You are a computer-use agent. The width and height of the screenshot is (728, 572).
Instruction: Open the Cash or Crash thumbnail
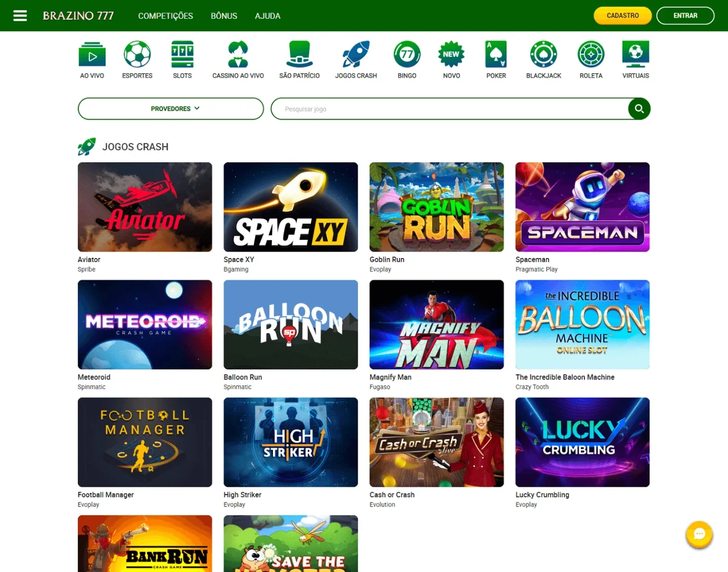pos(437,442)
